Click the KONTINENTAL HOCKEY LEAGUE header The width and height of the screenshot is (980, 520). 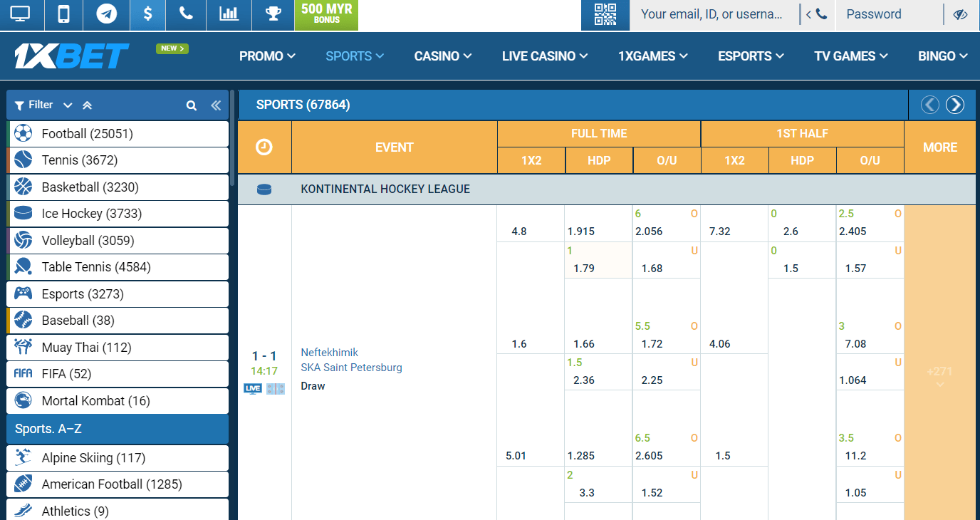tap(385, 189)
